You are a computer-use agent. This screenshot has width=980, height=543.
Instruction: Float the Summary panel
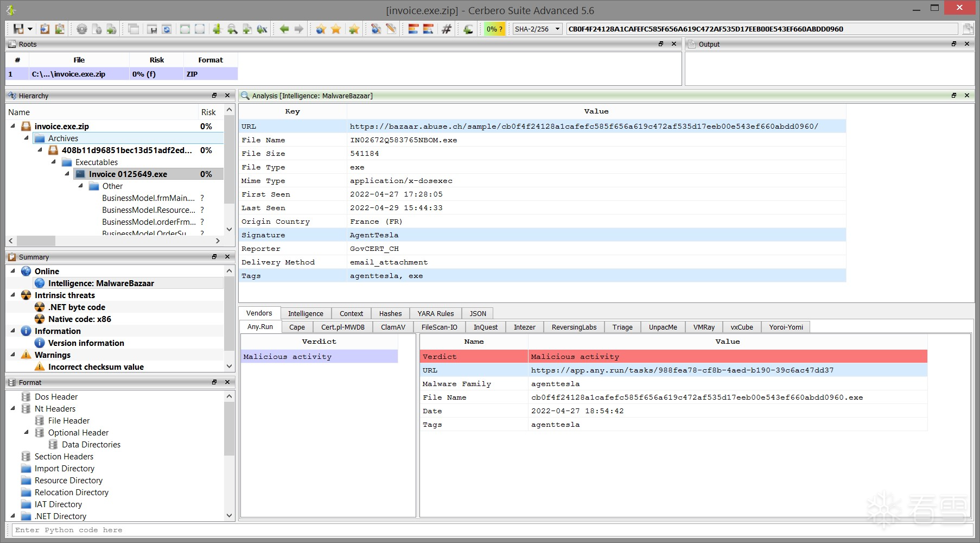click(x=214, y=257)
